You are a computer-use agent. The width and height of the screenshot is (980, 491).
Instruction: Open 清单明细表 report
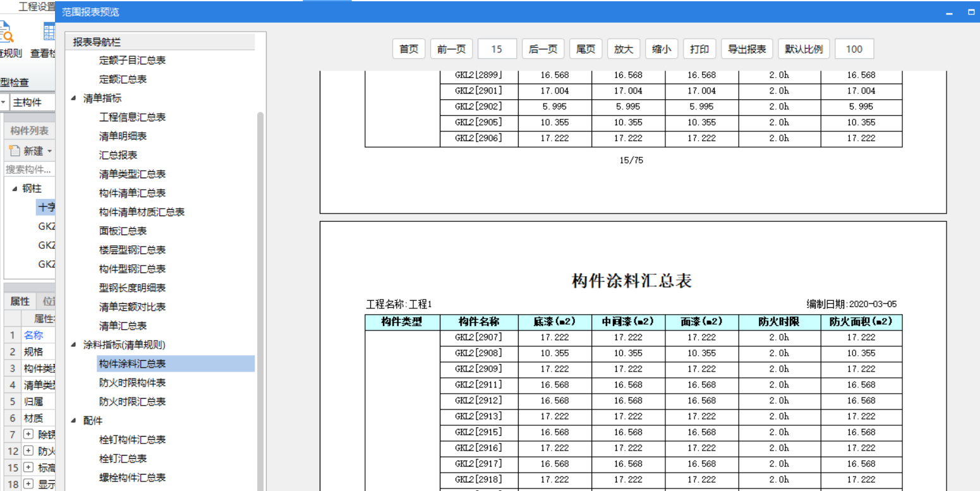coord(123,136)
